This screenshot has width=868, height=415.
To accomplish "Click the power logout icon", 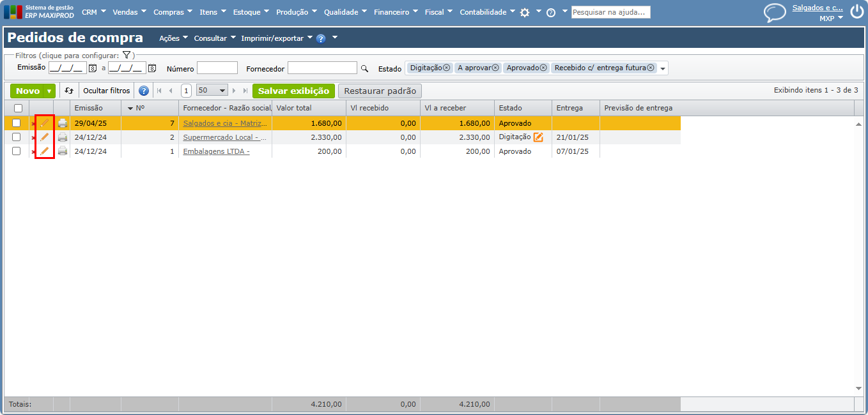I will click(856, 11).
